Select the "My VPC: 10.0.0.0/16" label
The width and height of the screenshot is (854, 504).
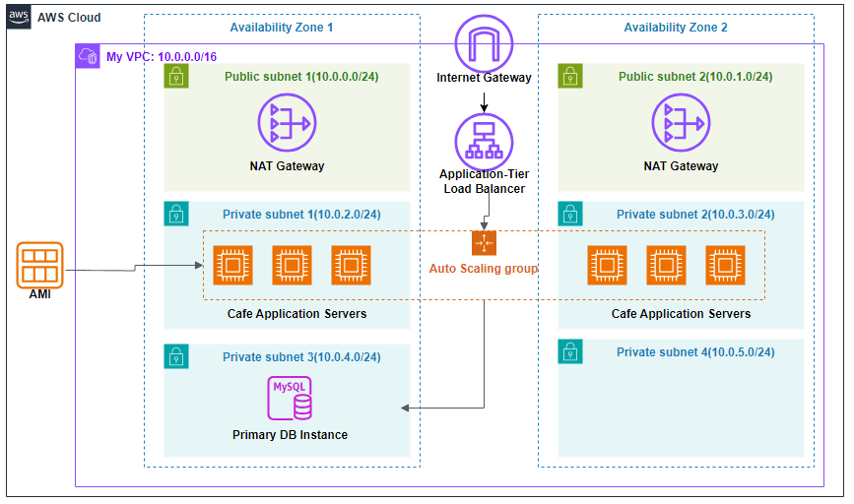(162, 57)
